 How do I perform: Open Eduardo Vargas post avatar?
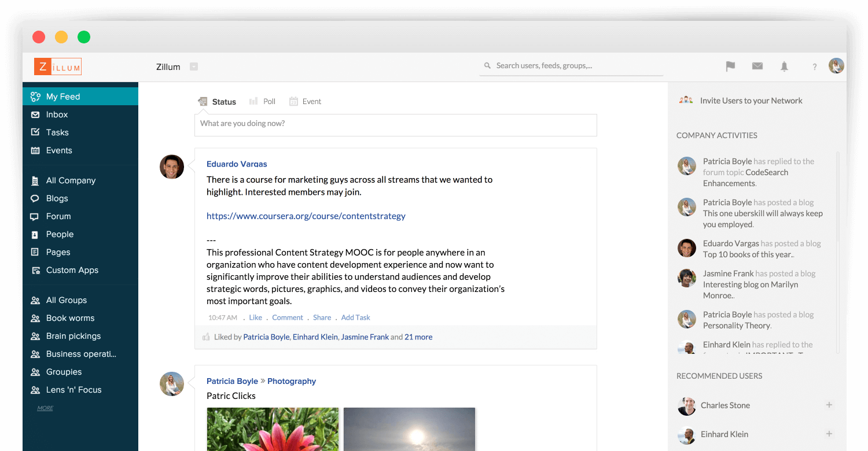click(x=172, y=167)
